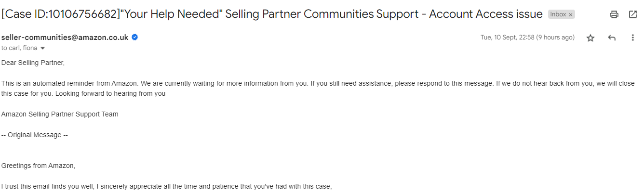Print the email using printer icon
Viewport: 644px width, 192px height.
614,14
